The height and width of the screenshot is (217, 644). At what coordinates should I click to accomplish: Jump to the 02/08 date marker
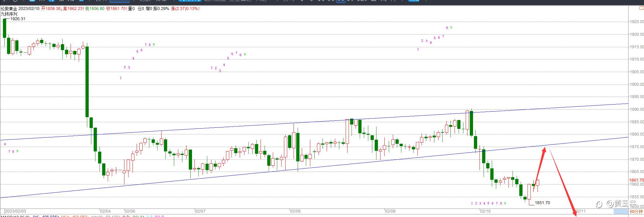pos(295,211)
